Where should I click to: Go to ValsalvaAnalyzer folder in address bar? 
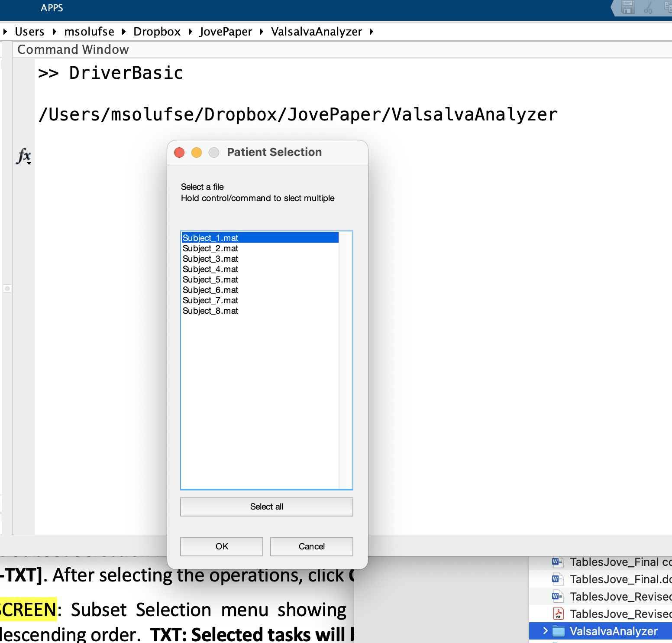click(317, 32)
